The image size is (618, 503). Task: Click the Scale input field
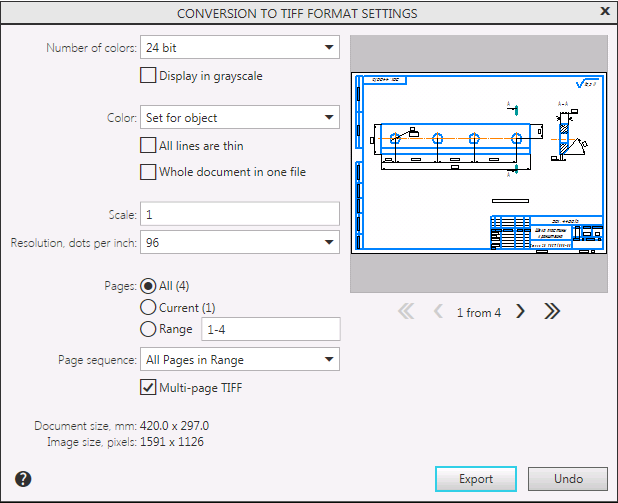(x=240, y=214)
